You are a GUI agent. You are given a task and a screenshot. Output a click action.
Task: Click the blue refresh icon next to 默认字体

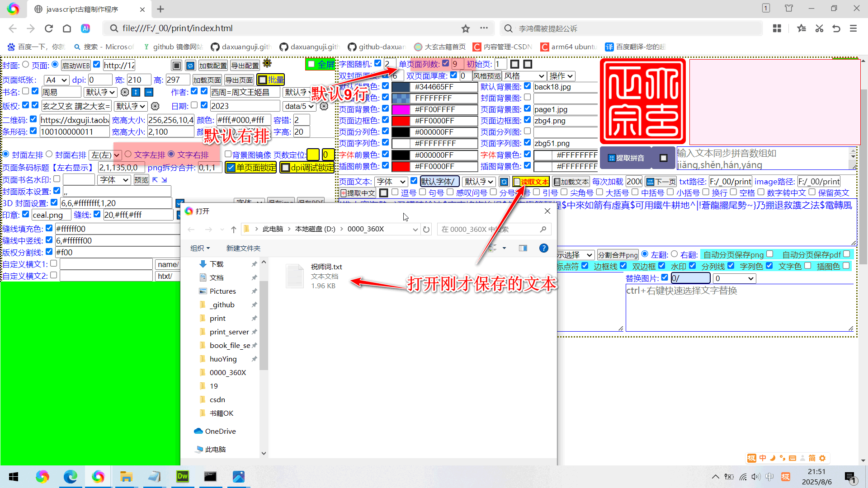tap(504, 181)
